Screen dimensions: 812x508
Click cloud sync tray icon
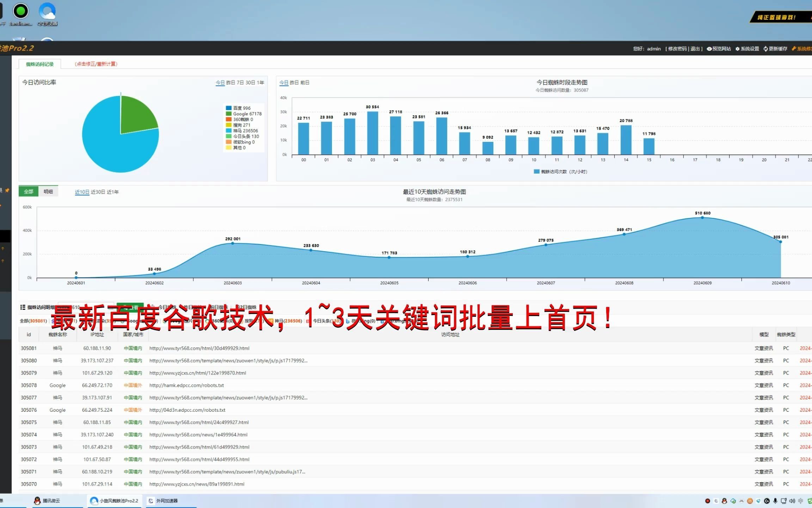click(x=733, y=501)
